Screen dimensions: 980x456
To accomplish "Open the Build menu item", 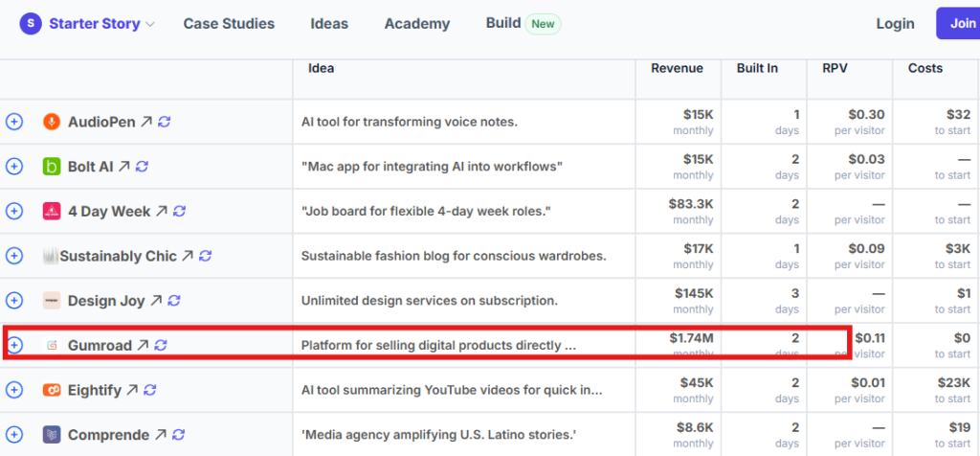I will tap(503, 23).
